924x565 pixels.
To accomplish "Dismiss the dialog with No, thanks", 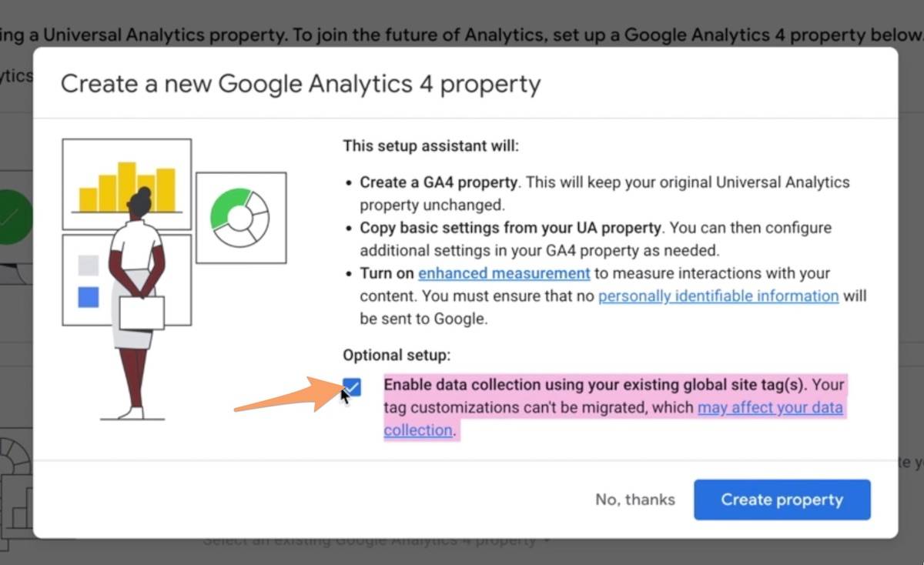I will 634,500.
